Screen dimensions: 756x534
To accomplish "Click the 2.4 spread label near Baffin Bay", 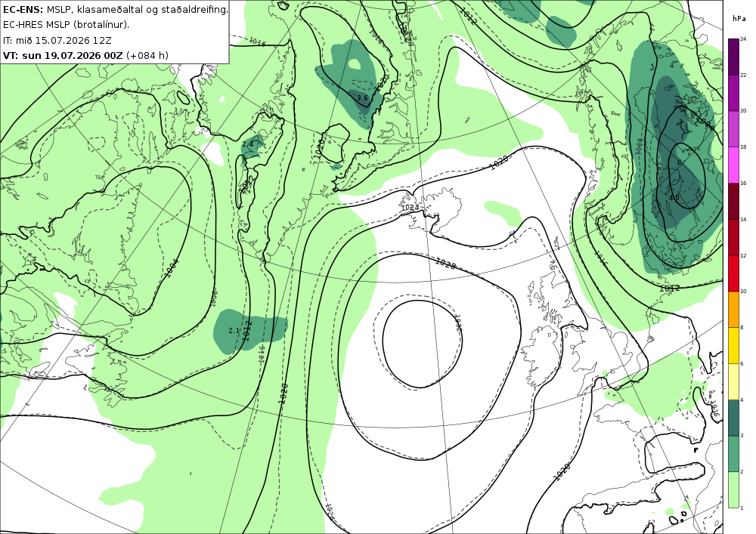I will [x=247, y=144].
